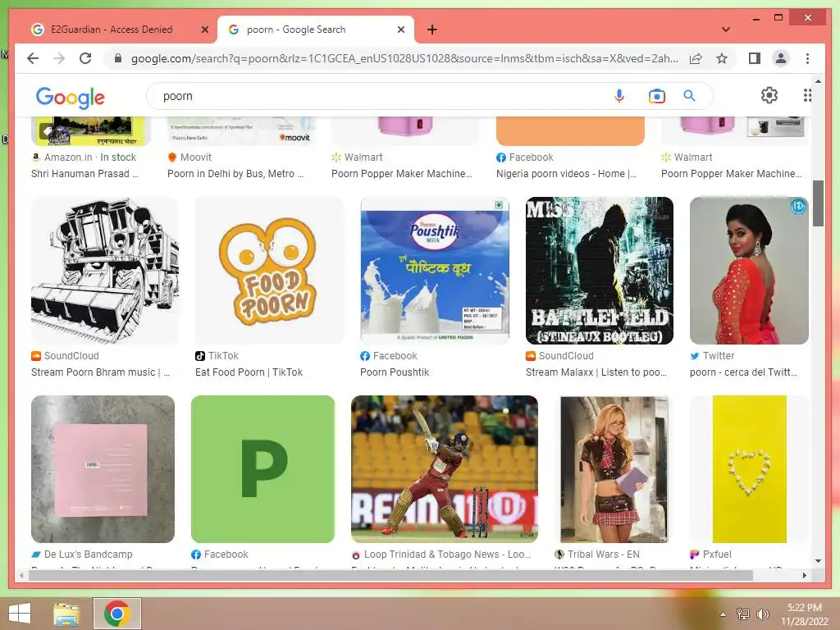Focus the Google search box

point(381,96)
